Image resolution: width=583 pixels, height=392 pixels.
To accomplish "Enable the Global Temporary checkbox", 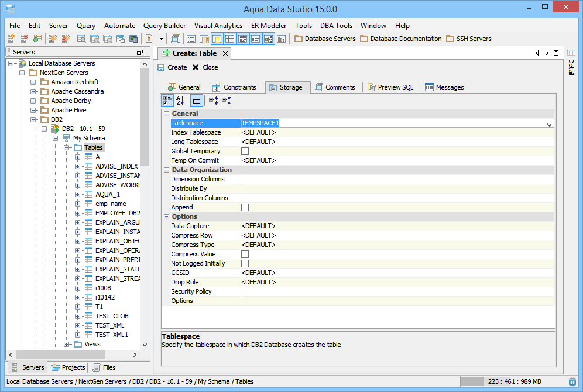I will click(245, 151).
